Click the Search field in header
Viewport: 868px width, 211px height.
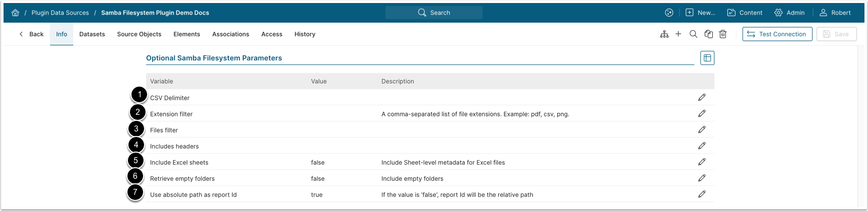click(434, 13)
